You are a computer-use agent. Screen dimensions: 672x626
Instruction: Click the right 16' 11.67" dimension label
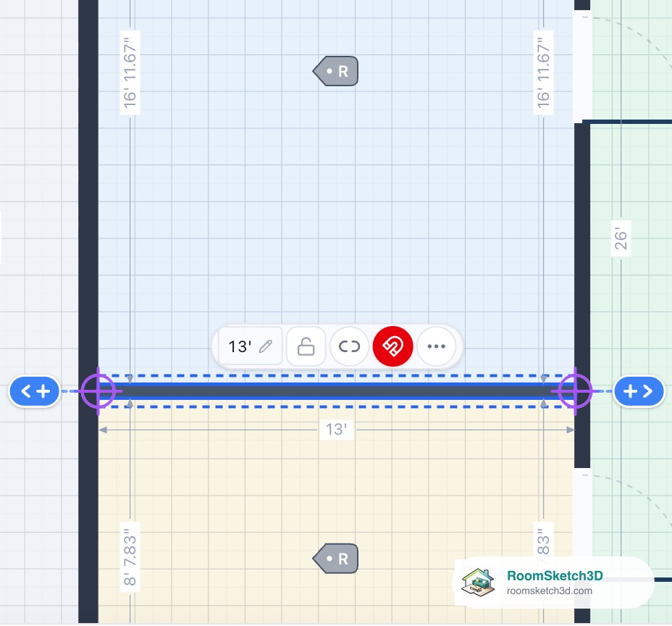(x=543, y=72)
